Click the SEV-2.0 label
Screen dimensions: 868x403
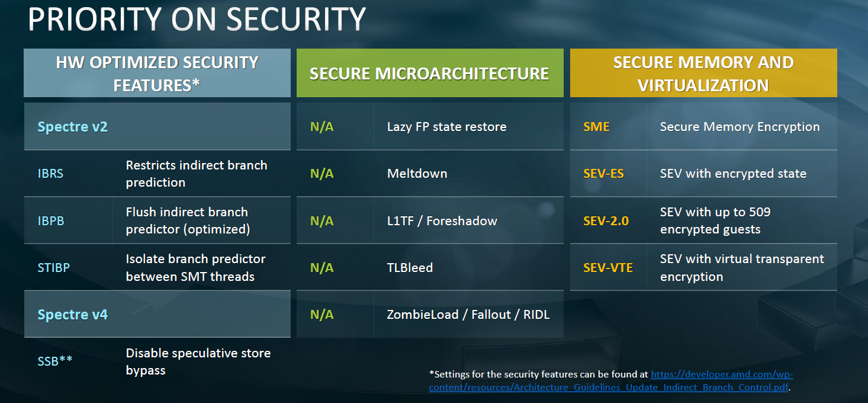tap(606, 220)
